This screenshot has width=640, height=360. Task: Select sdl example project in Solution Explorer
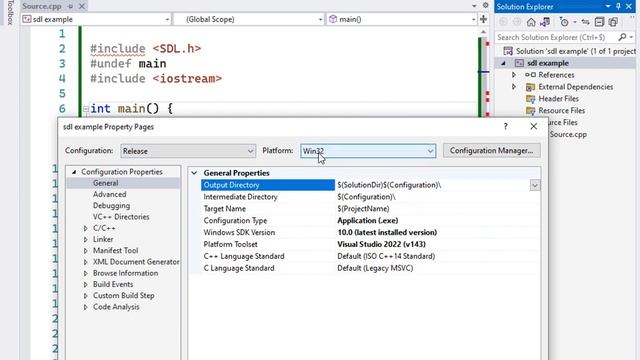pos(547,63)
